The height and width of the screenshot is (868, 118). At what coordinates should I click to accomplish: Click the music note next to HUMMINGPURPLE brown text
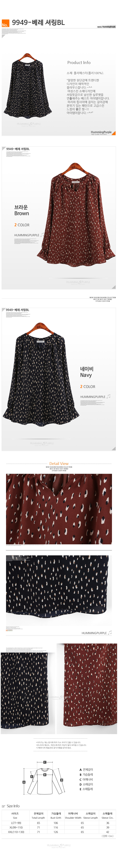tap(42, 235)
